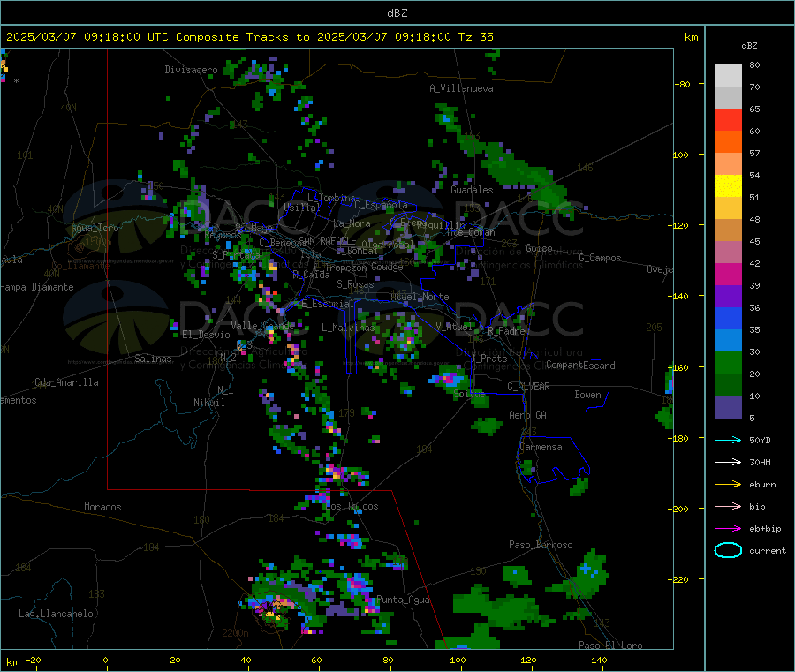Click the composite tracks timestamp header

(250, 37)
